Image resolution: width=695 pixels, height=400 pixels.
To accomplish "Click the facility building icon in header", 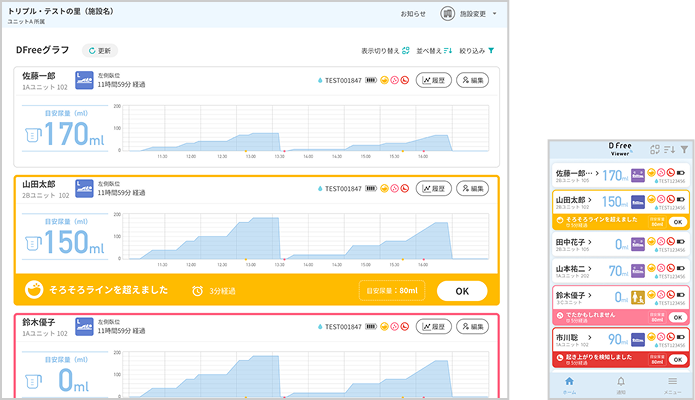I will coord(448,14).
